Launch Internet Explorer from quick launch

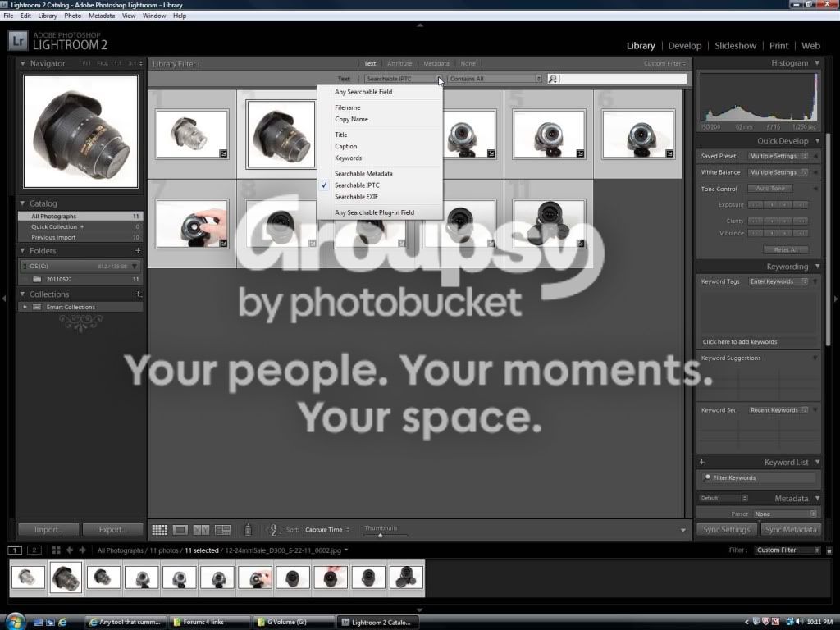(62, 622)
